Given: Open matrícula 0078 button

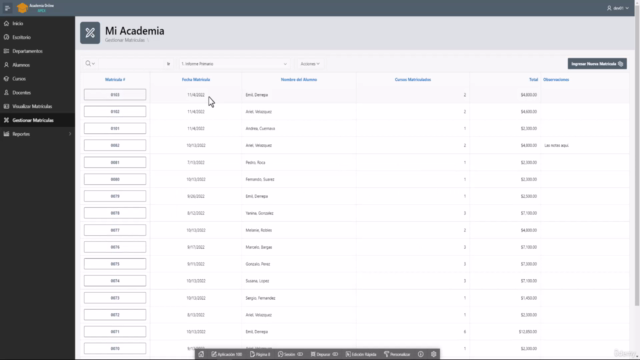Looking at the screenshot, I should pos(115,213).
